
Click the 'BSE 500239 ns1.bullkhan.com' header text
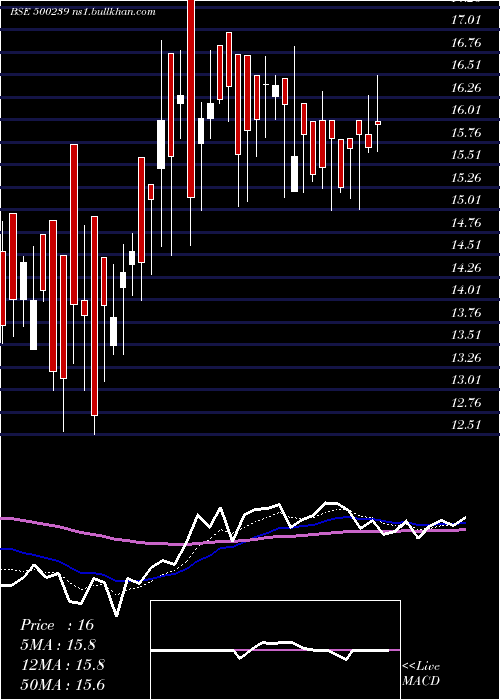click(x=83, y=12)
